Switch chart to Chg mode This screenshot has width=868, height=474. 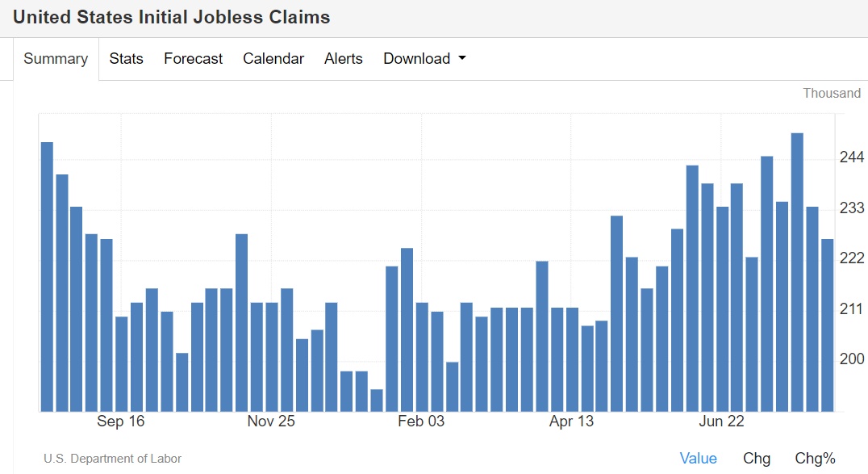(x=757, y=459)
